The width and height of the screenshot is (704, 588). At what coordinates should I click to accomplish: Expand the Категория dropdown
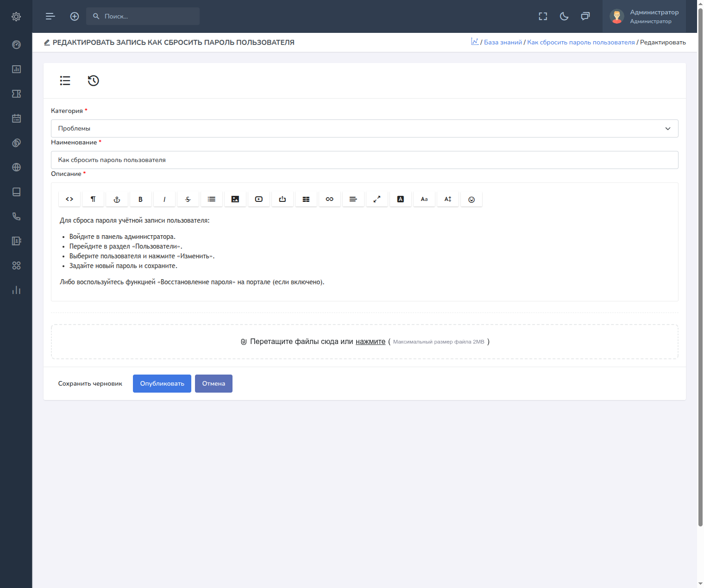point(365,128)
